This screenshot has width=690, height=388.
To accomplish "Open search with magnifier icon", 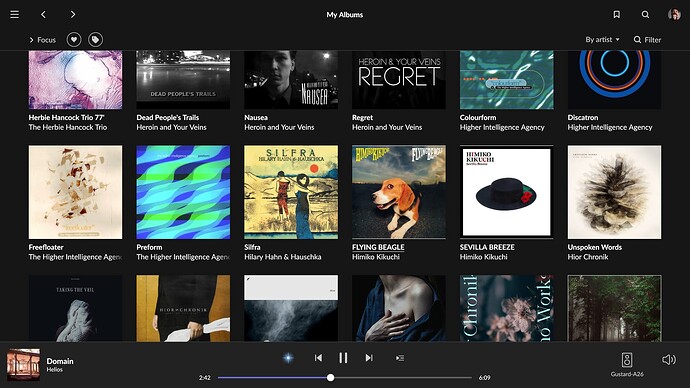I will coord(645,15).
